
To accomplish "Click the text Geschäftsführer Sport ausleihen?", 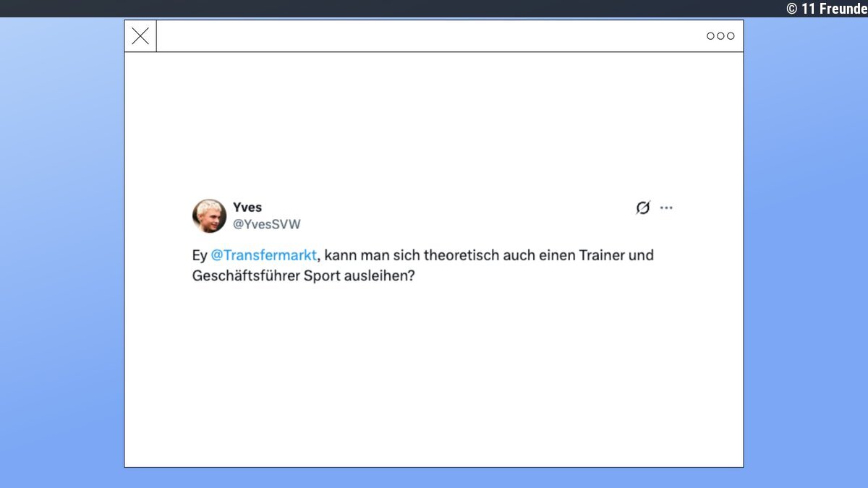I will click(x=304, y=276).
